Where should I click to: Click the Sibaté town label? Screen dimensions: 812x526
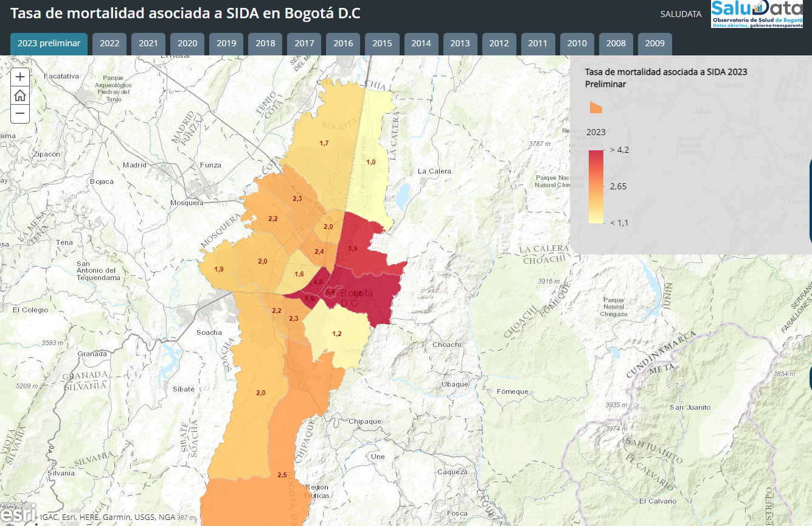tap(184, 388)
